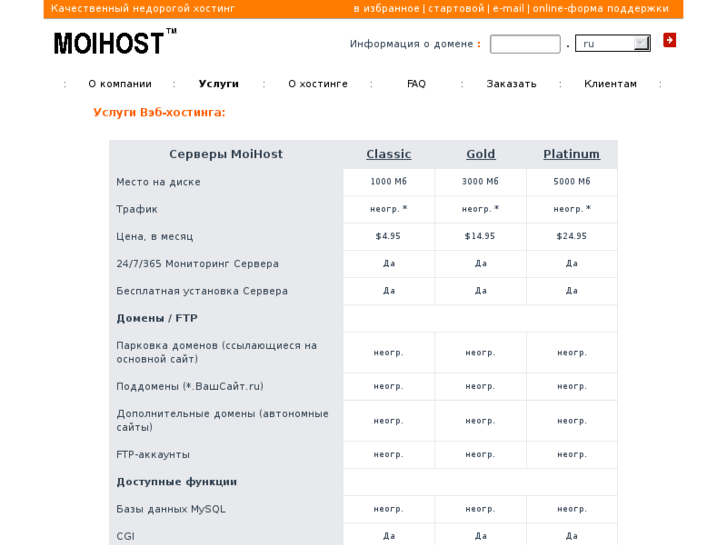Focus the domain name input field
The width and height of the screenshot is (727, 545).
[525, 44]
